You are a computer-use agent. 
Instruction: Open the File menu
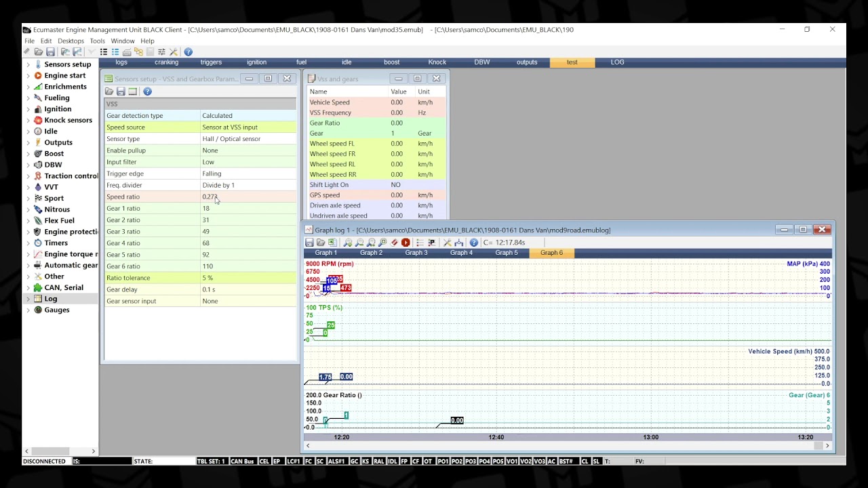tap(30, 41)
